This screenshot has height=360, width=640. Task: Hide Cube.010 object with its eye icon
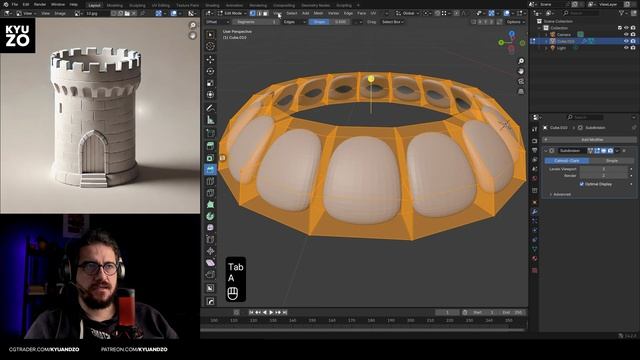coord(626,41)
